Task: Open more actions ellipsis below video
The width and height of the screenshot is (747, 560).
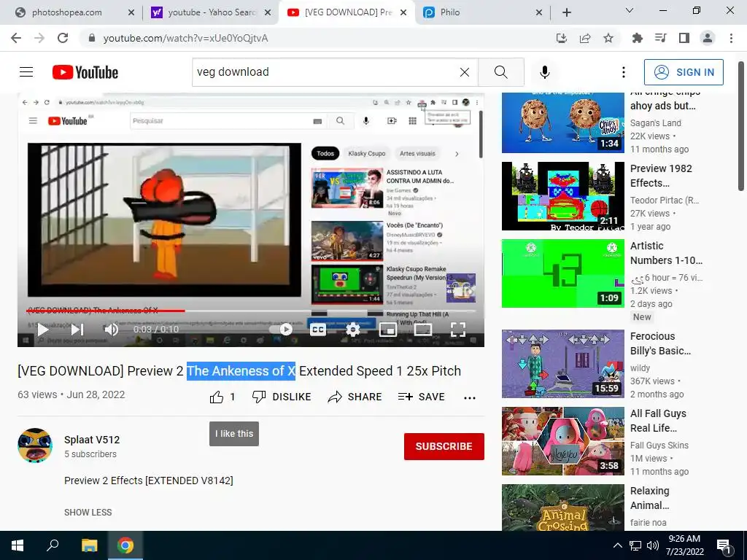Action: (470, 397)
